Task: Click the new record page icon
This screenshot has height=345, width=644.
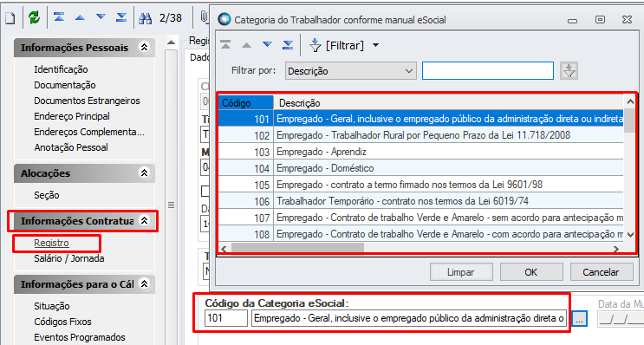Action: [x=10, y=18]
